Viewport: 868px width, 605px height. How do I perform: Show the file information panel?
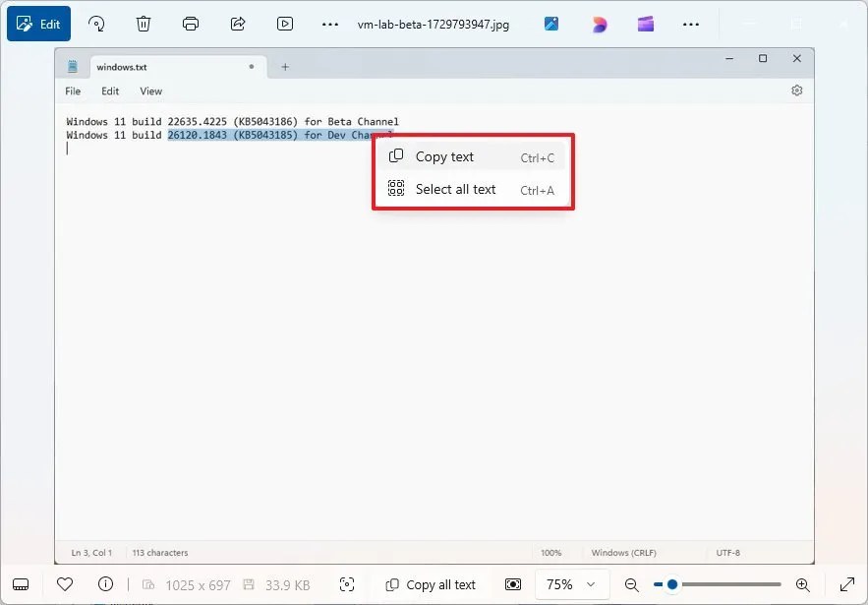[x=105, y=583]
